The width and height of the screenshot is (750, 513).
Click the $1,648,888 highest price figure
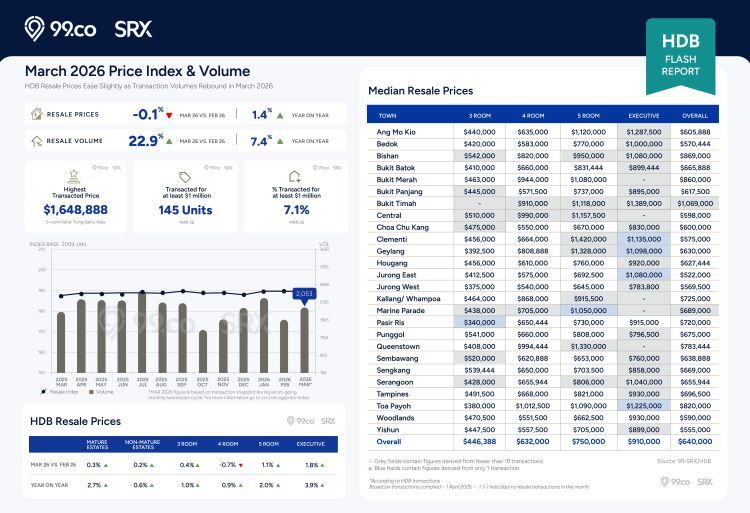pyautogui.click(x=75, y=210)
